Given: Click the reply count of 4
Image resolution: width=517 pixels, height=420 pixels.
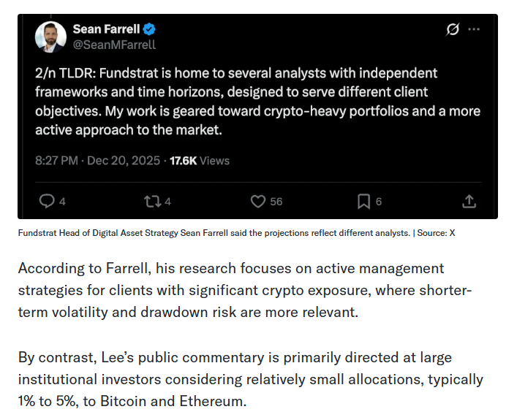Looking at the screenshot, I should 62,202.
